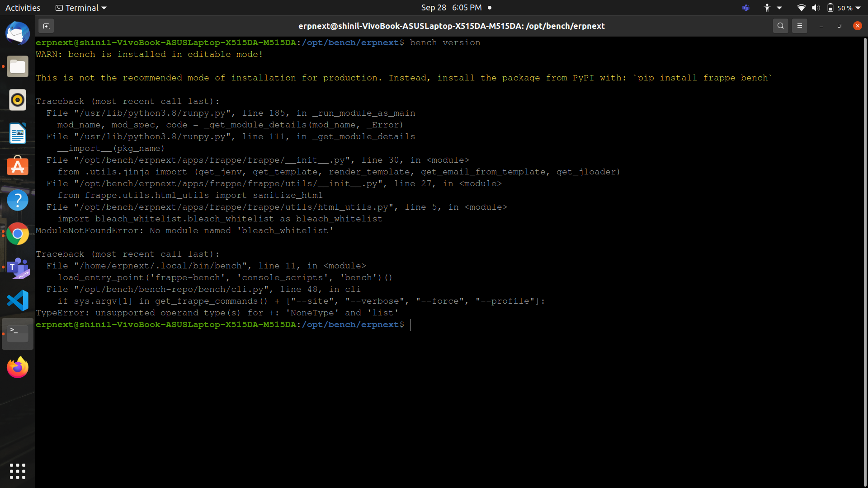Click the 'bench version' command text
Viewport: 868px width, 488px height.
445,42
